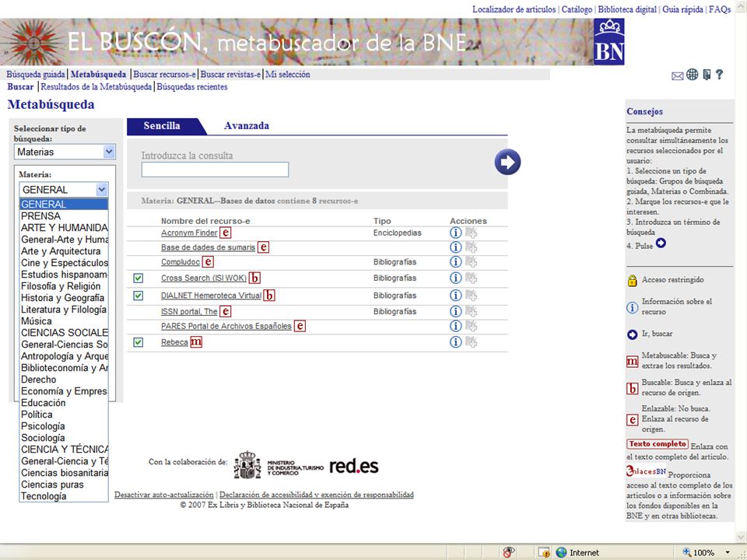This screenshot has height=560, width=747.
Task: Click the Introduzca la consulta input field
Action: 215,170
